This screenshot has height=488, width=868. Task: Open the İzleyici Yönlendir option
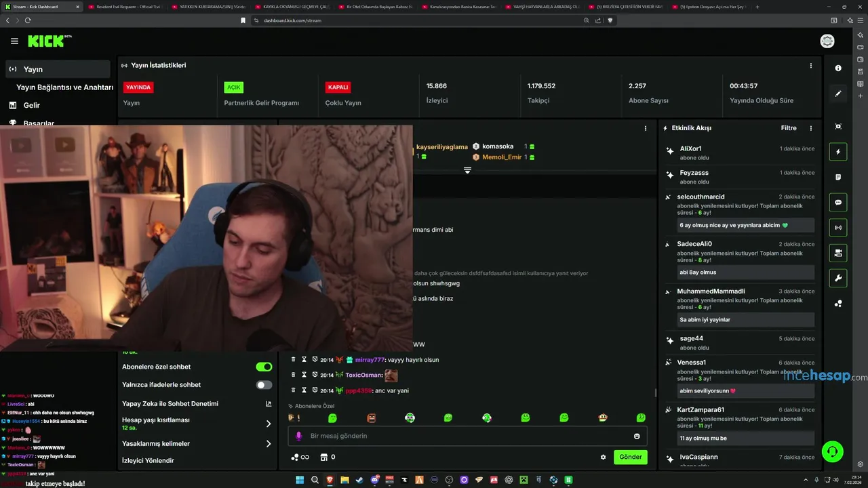point(148,461)
